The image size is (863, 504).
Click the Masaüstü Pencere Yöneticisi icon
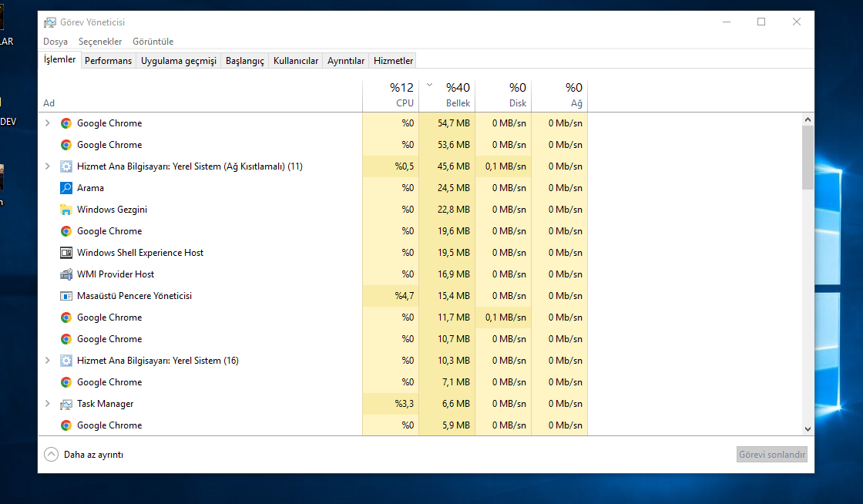coord(66,296)
